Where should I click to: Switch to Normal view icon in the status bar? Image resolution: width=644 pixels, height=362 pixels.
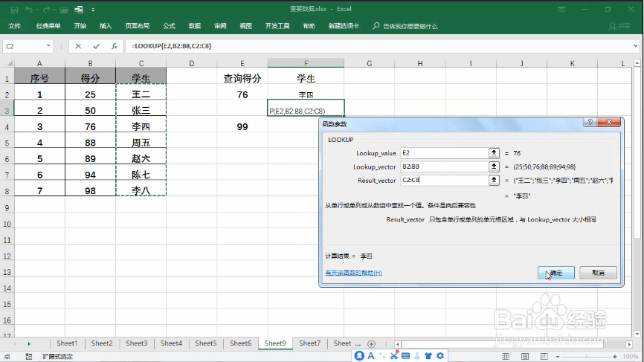[506, 356]
